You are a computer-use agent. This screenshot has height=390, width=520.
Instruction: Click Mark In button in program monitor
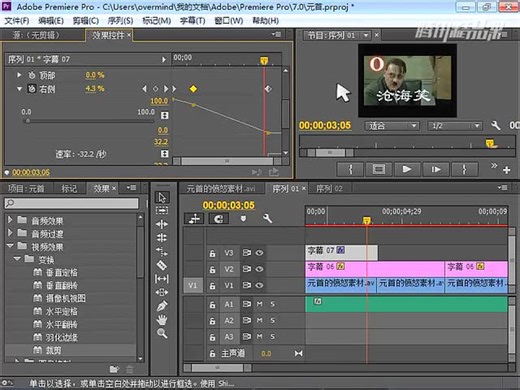coord(350,169)
